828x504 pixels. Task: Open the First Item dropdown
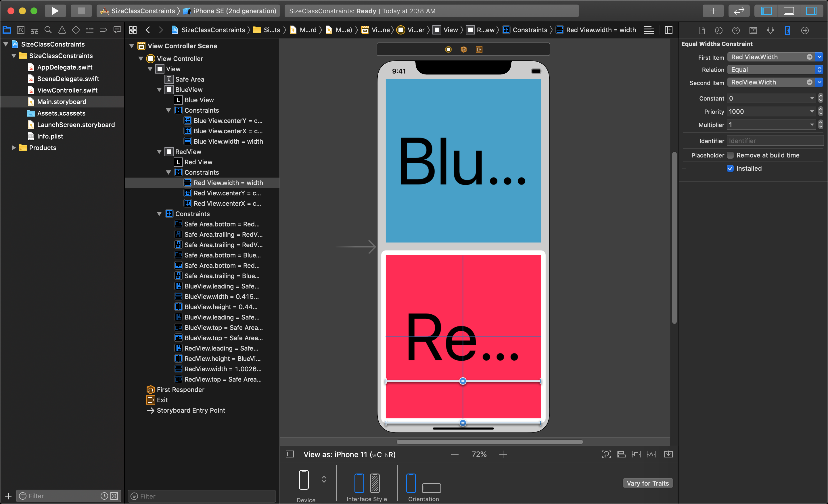pos(820,57)
